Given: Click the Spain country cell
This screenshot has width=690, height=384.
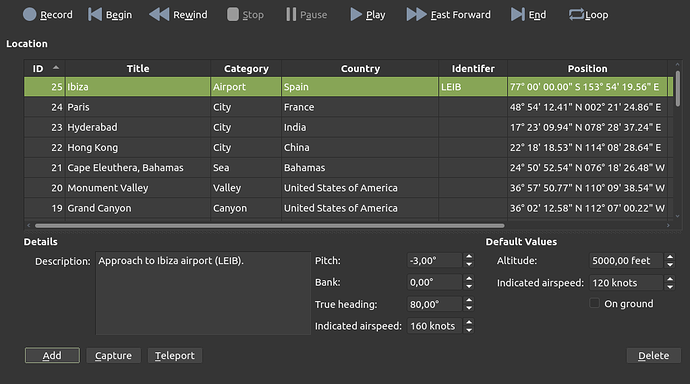Looking at the screenshot, I should (x=360, y=87).
